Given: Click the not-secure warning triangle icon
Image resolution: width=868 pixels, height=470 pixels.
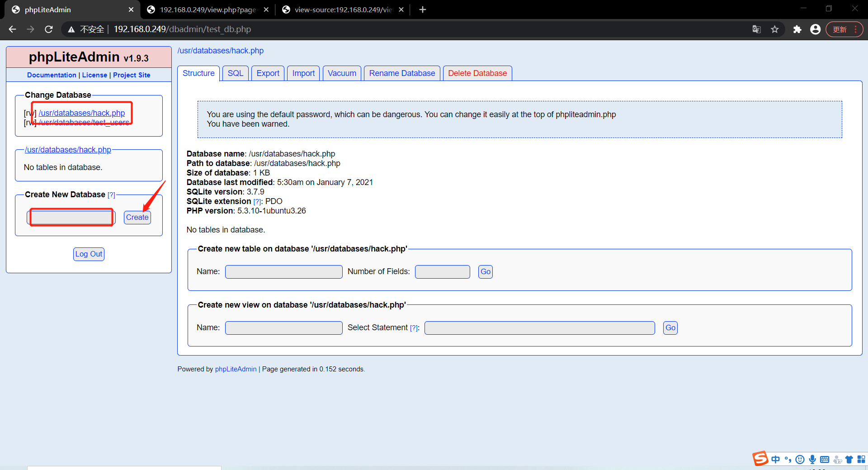Looking at the screenshot, I should coord(71,29).
